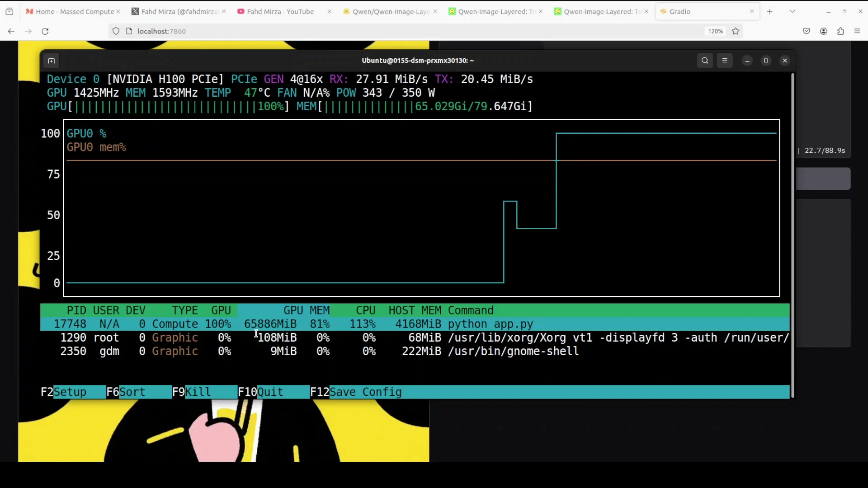Open a new browser tab
This screenshot has width=868, height=488.
(770, 11)
